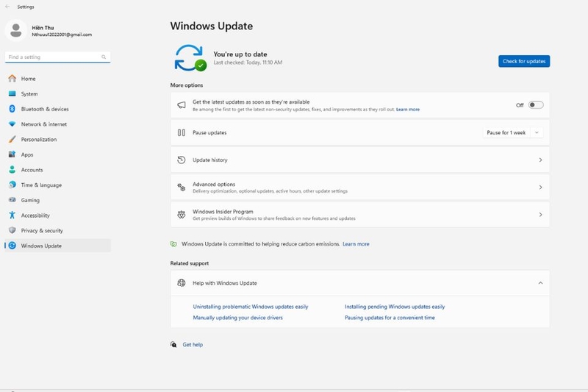Image resolution: width=588 pixels, height=392 pixels.
Task: Open Windows Insider Program via its chevron
Action: point(540,215)
